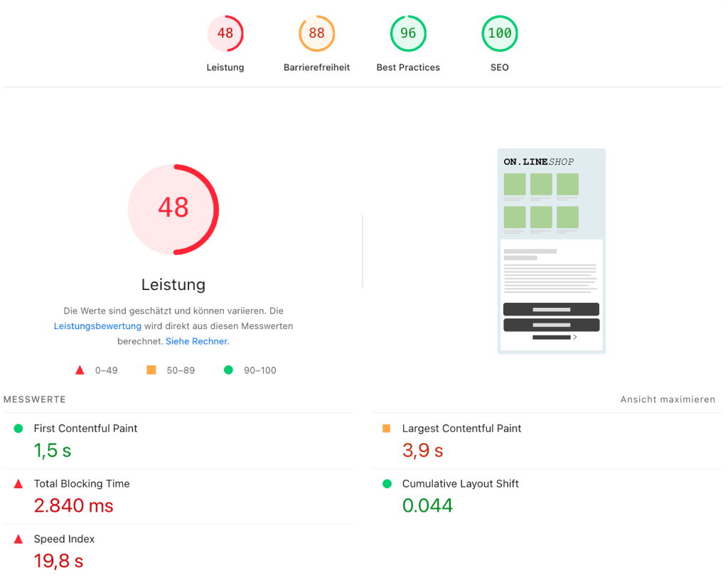Select the Speed Index value 19,8 s
Screen dimensions: 728x585
(x=58, y=561)
